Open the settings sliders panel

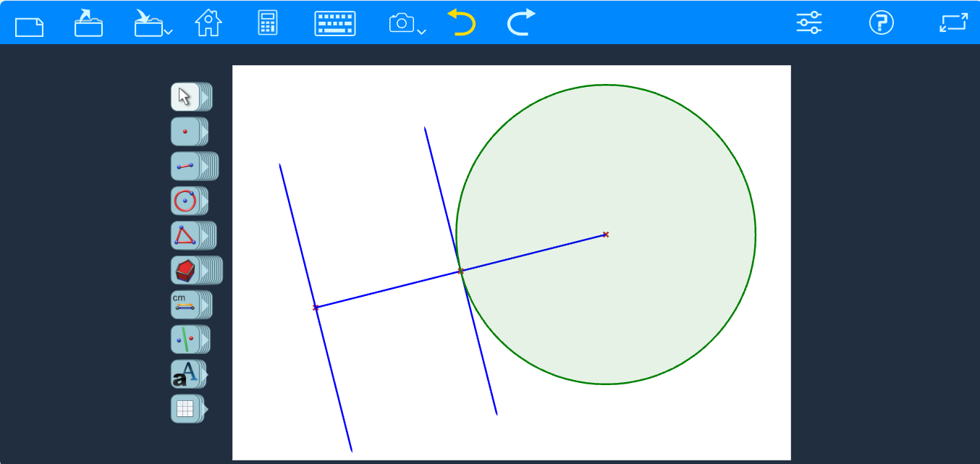point(809,23)
